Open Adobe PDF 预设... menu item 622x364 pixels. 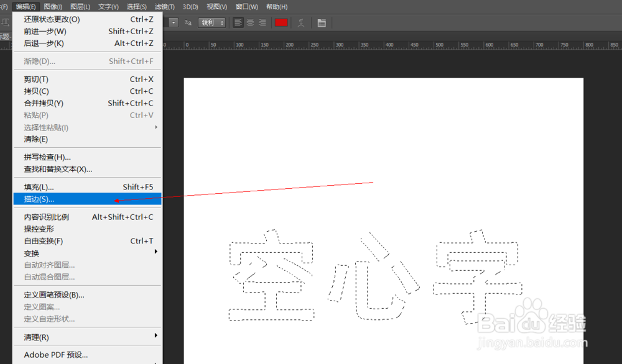87,355
